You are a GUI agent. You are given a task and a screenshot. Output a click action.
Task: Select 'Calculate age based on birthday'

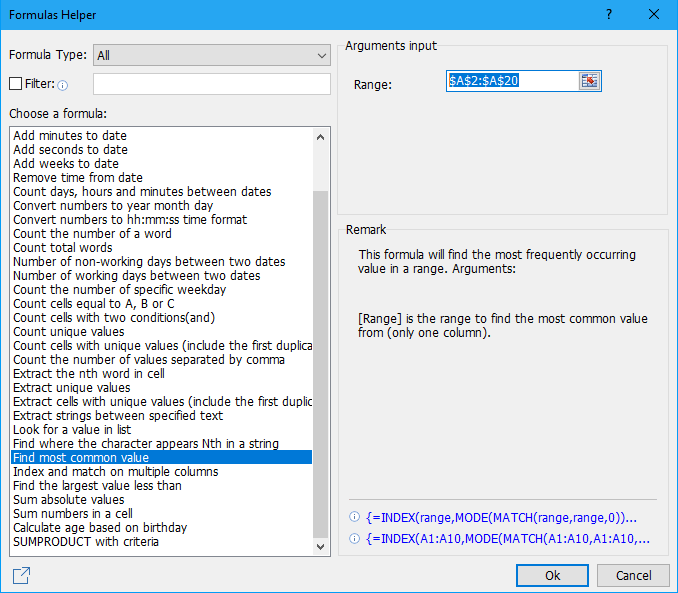point(100,528)
